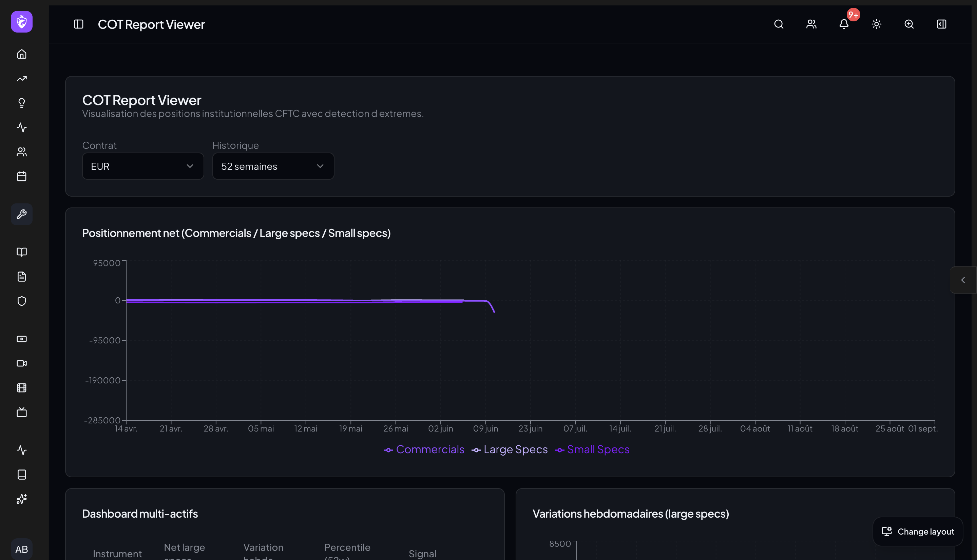This screenshot has width=977, height=560.
Task: Click the Variations hebdomadaires heading
Action: pyautogui.click(x=631, y=514)
